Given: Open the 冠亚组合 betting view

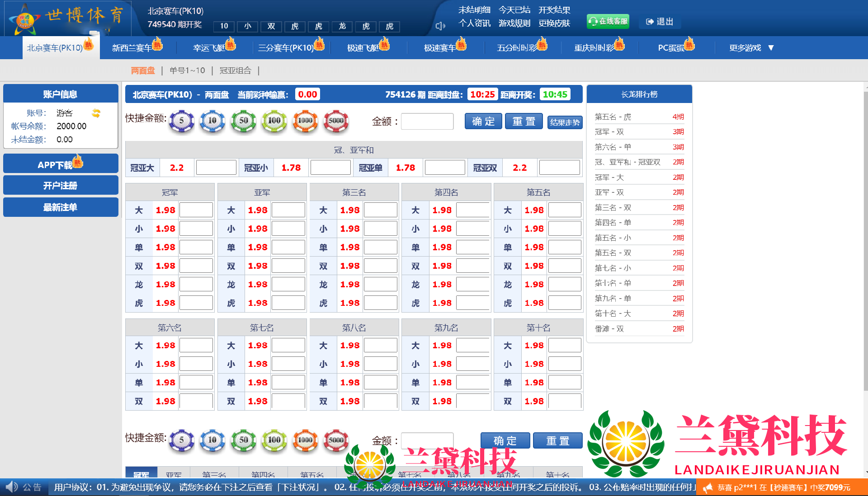Looking at the screenshot, I should [236, 70].
